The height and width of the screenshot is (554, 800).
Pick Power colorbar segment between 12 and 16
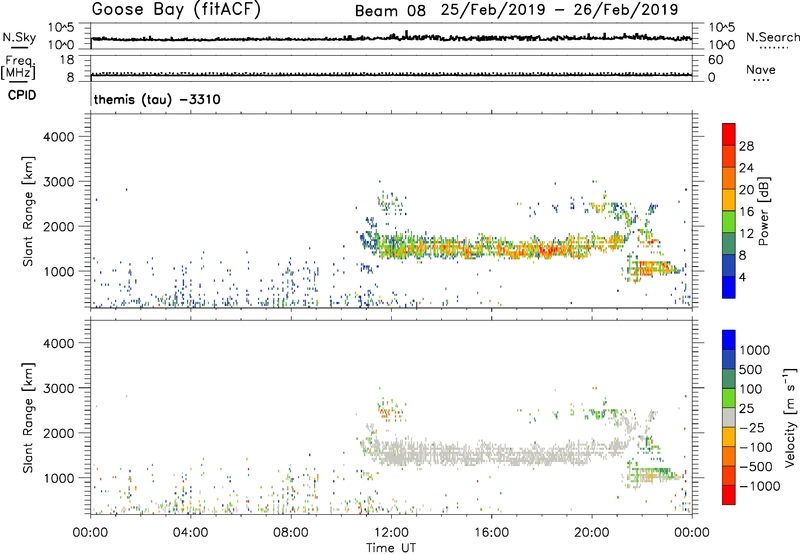pos(729,222)
